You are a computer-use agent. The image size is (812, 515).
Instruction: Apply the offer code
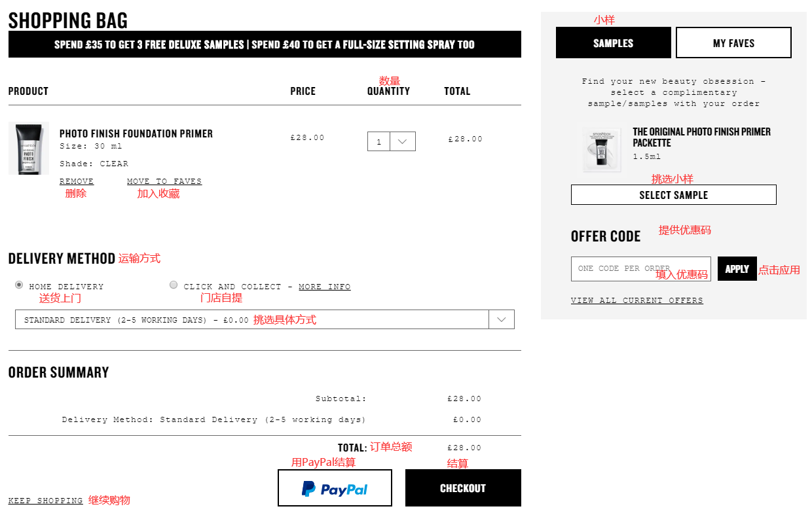pyautogui.click(x=737, y=269)
